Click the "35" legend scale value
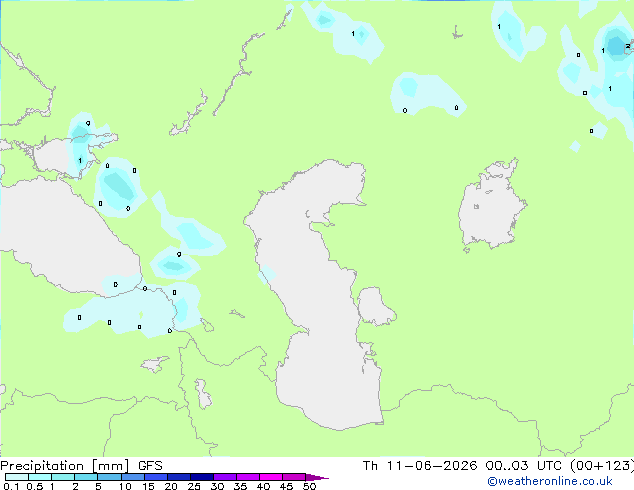 click(240, 486)
